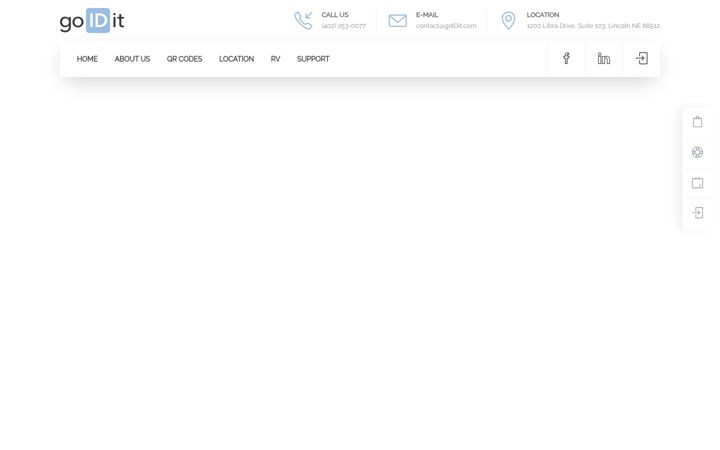This screenshot has width=720, height=450.
Task: Click the E-MAIL heading
Action: coord(427,15)
